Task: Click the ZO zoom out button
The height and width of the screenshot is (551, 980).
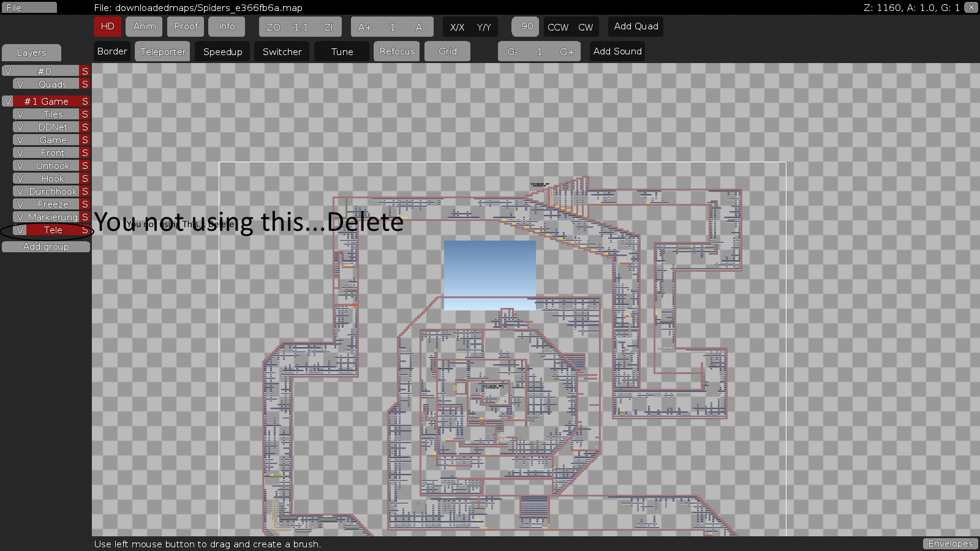Action: 273,27
